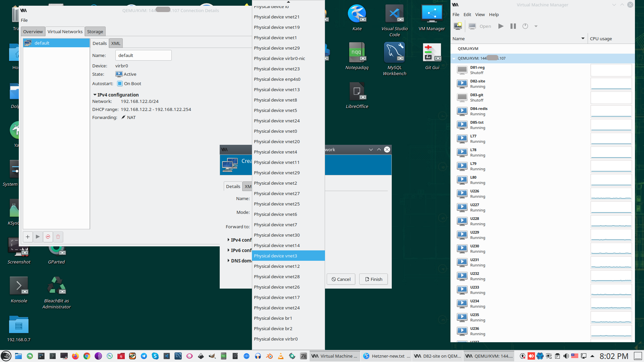The height and width of the screenshot is (362, 644).
Task: Collapse QEMU/KVM 107 connection tree
Action: click(x=454, y=58)
